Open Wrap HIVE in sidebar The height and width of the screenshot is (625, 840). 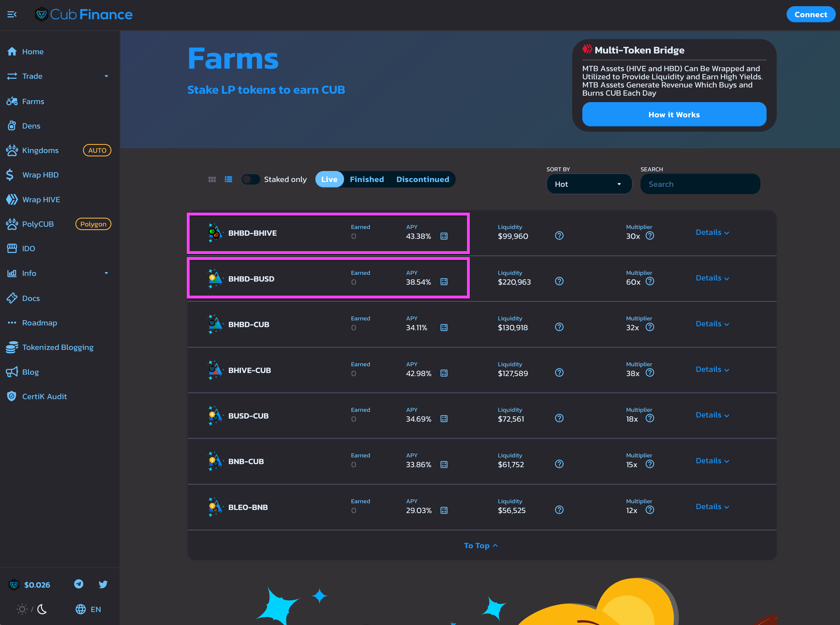point(59,199)
